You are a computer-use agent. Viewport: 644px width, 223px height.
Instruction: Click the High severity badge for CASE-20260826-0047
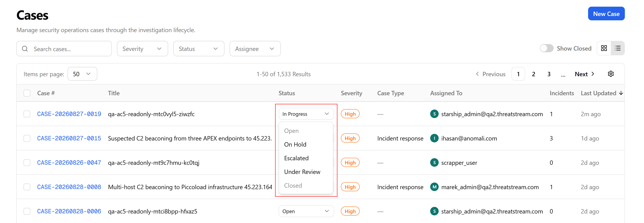pyautogui.click(x=350, y=163)
